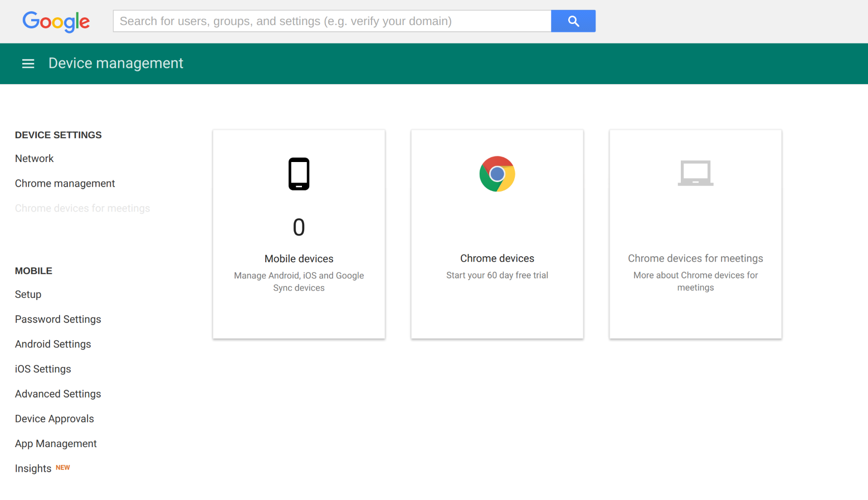The height and width of the screenshot is (500, 868).
Task: Select the Chrome browser icon
Action: [x=497, y=174]
